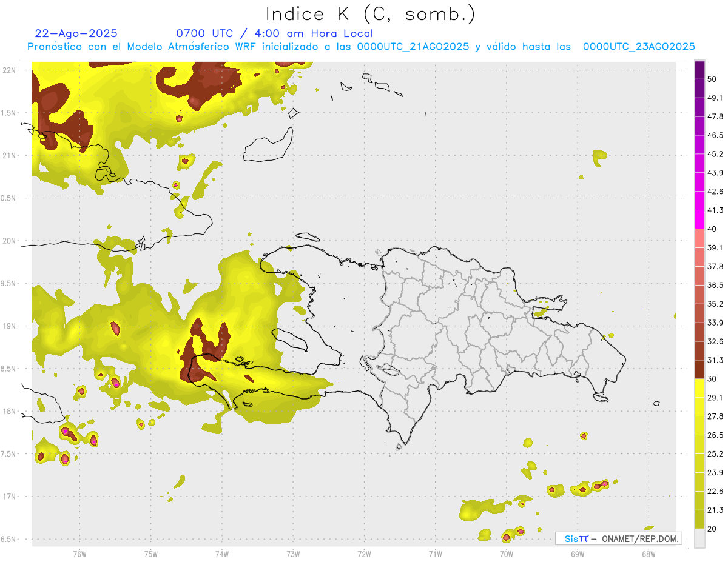Click the "35.2" color scale value
This screenshot has width=728, height=562.
point(715,304)
